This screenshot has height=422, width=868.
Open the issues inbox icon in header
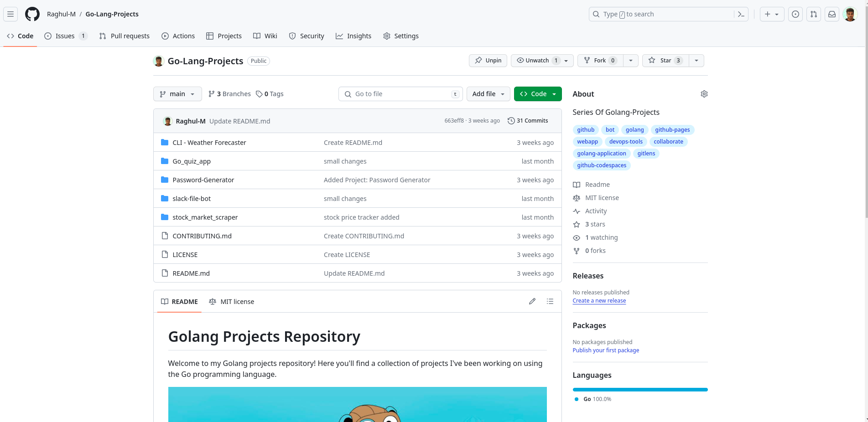tap(795, 14)
